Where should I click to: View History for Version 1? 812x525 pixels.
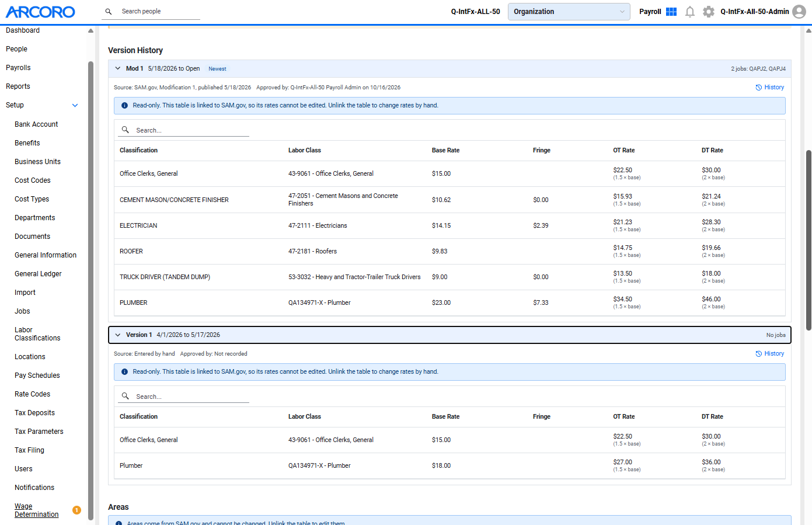770,353
